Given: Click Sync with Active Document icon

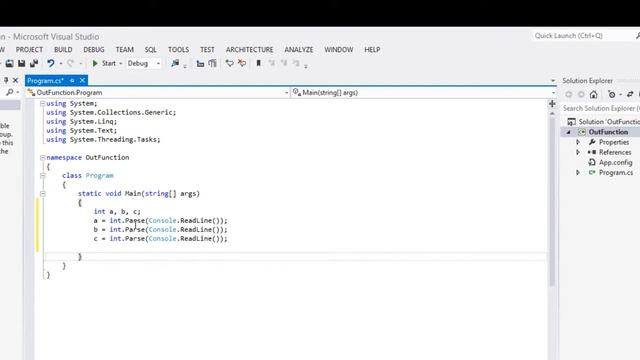Looking at the screenshot, I should [x=630, y=95].
